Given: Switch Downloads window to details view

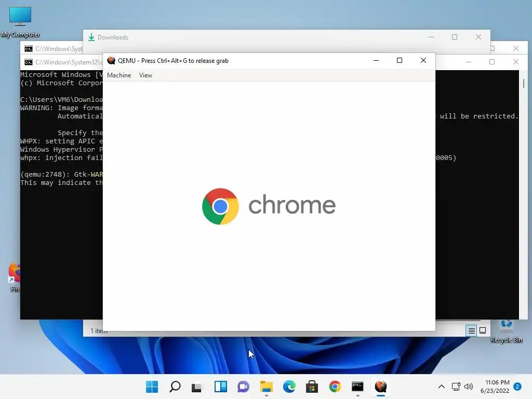Looking at the screenshot, I should (471, 330).
